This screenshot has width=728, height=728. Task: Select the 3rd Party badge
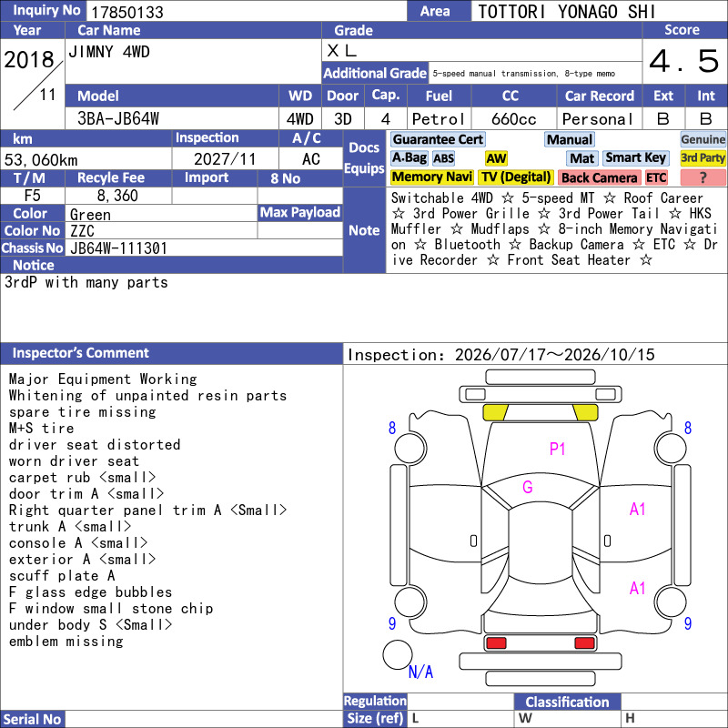703,157
